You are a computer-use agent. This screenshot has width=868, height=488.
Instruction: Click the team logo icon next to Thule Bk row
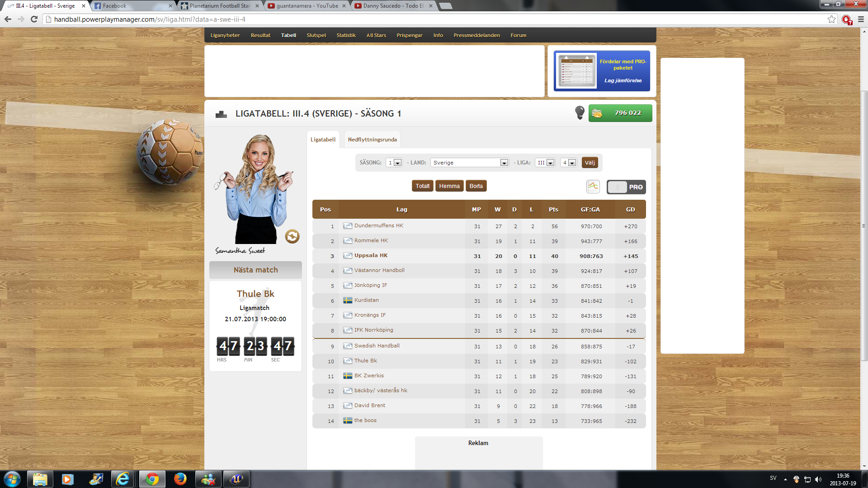348,361
